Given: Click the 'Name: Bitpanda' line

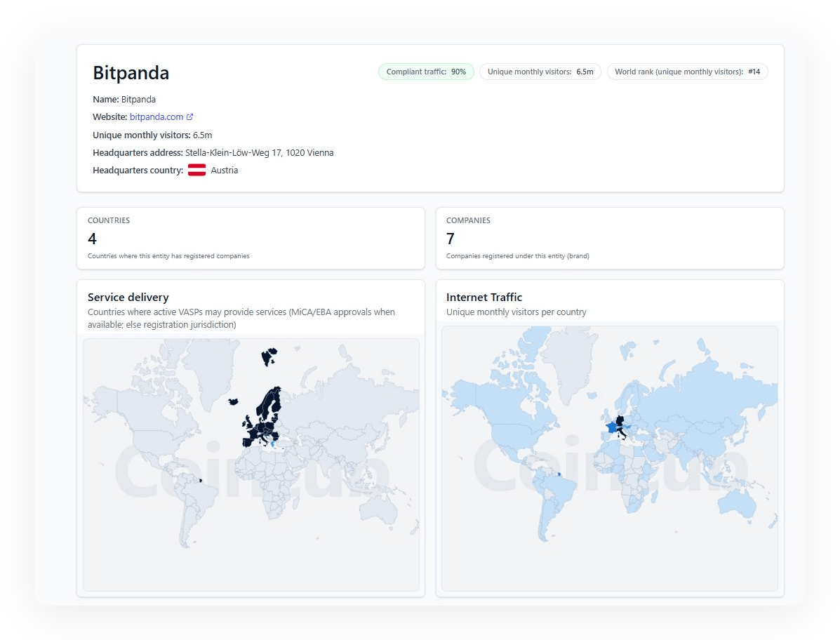Looking at the screenshot, I should [x=124, y=99].
